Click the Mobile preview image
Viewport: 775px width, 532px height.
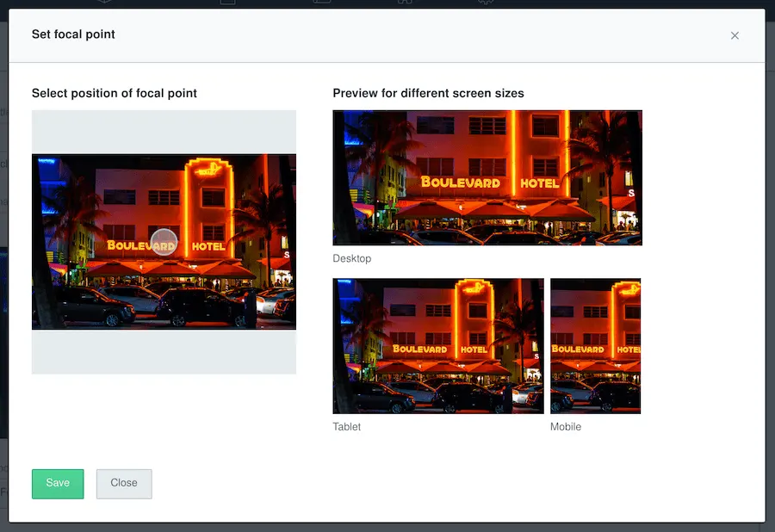(x=596, y=346)
